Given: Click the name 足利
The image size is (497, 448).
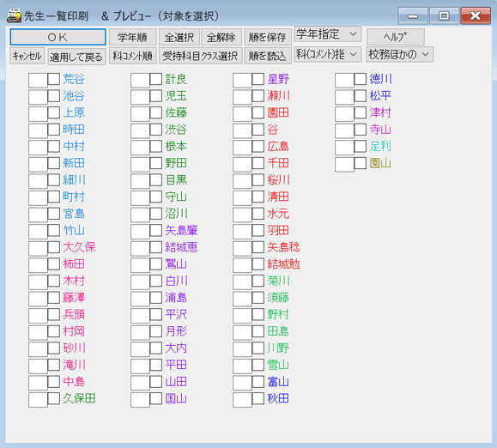Looking at the screenshot, I should [x=380, y=147].
